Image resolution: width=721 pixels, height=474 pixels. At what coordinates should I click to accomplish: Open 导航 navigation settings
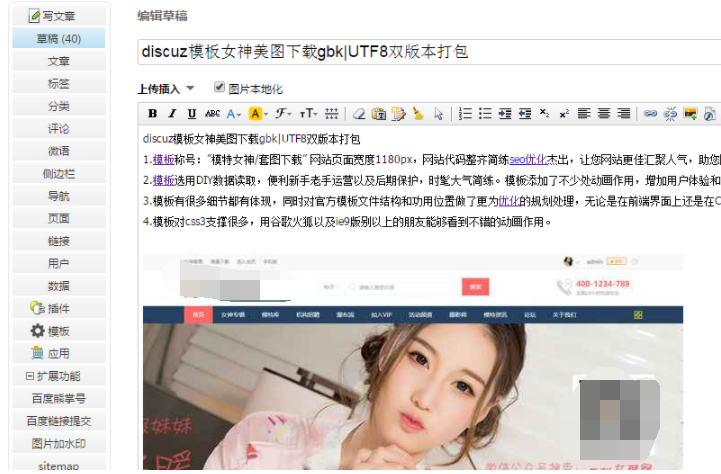59,196
